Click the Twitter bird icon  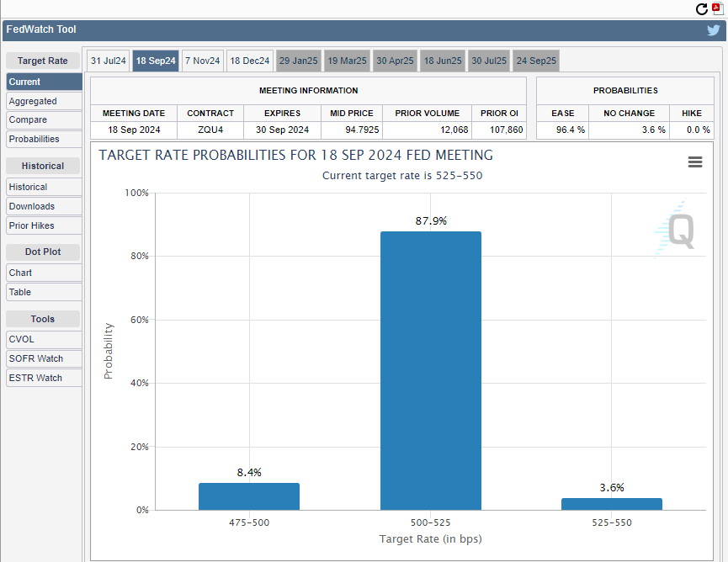(x=714, y=30)
